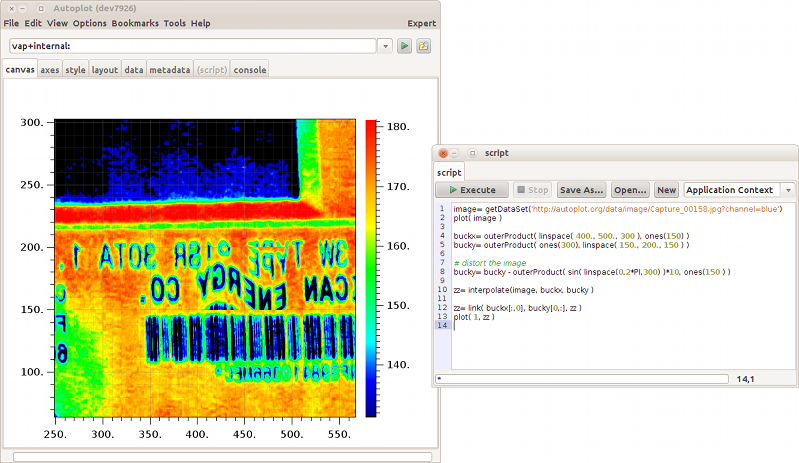The height and width of the screenshot is (463, 799).
Task: Click the 'plot( image )' code line
Action: 477,218
